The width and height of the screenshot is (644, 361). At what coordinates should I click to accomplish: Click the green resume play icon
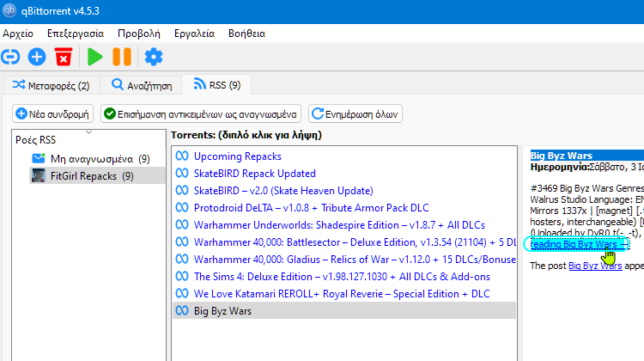tap(94, 57)
